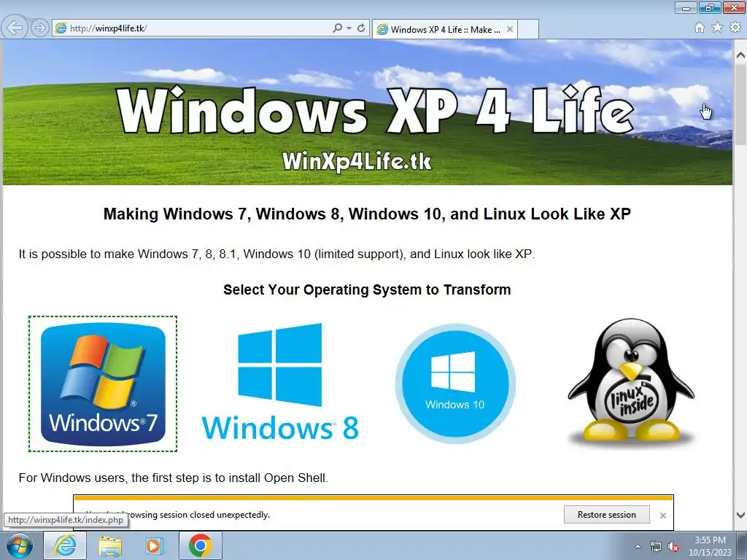The width and height of the screenshot is (747, 560).
Task: Choose the Windows 8 logo
Action: (x=280, y=381)
